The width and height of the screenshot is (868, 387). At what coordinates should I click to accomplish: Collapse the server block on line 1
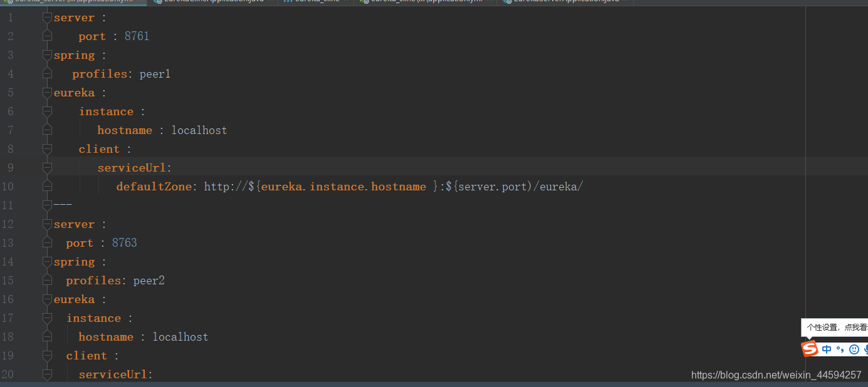[47, 18]
